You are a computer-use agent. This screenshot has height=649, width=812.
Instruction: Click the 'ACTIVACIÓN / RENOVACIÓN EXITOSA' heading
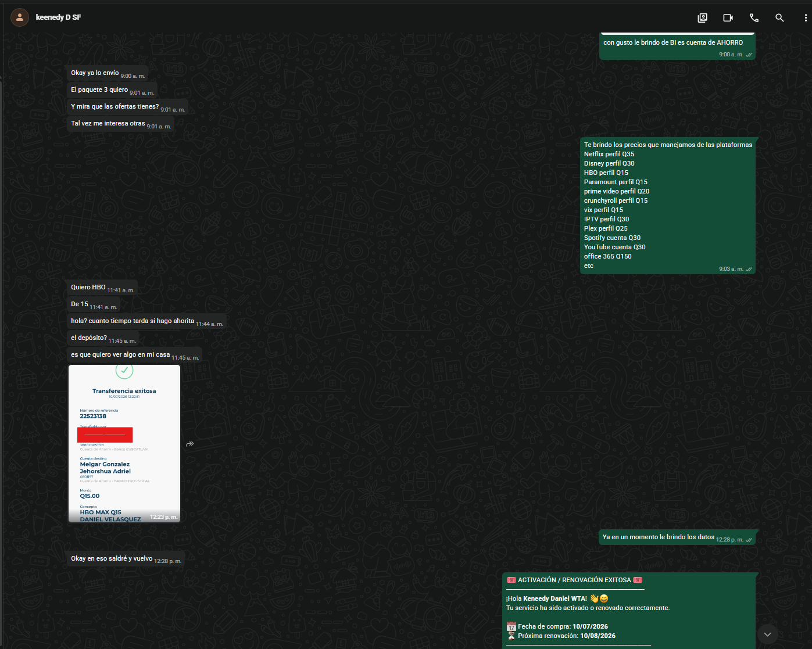574,580
